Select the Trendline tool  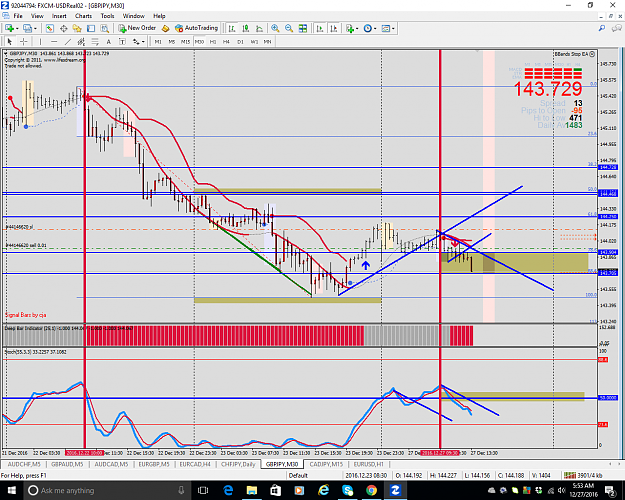tap(68, 41)
